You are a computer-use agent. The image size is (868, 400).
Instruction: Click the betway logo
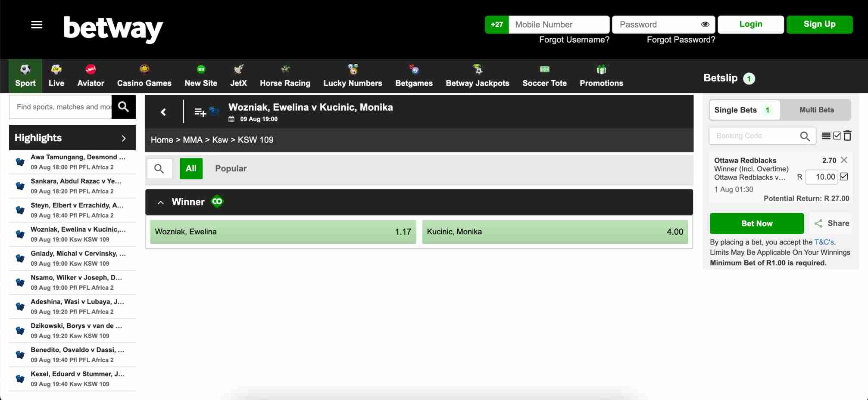tap(113, 29)
